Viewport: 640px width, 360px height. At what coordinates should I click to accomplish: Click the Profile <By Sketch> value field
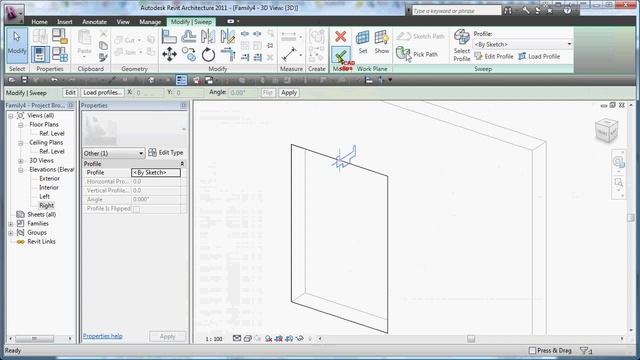pos(156,173)
